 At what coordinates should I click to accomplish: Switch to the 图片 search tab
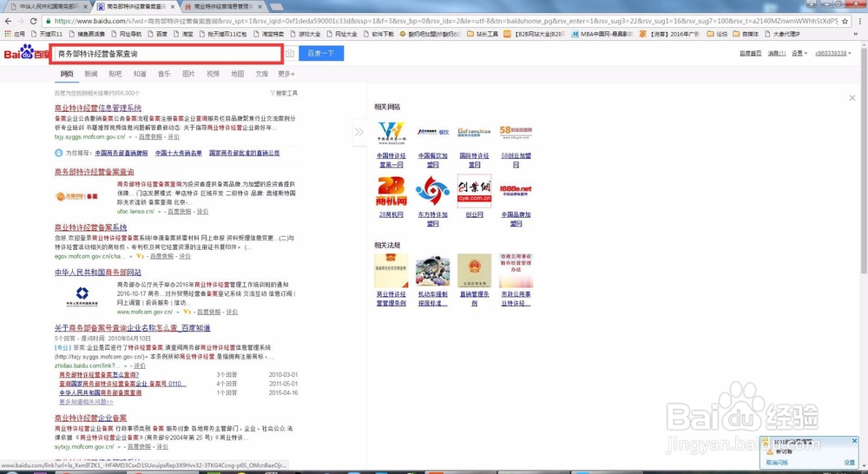[188, 74]
